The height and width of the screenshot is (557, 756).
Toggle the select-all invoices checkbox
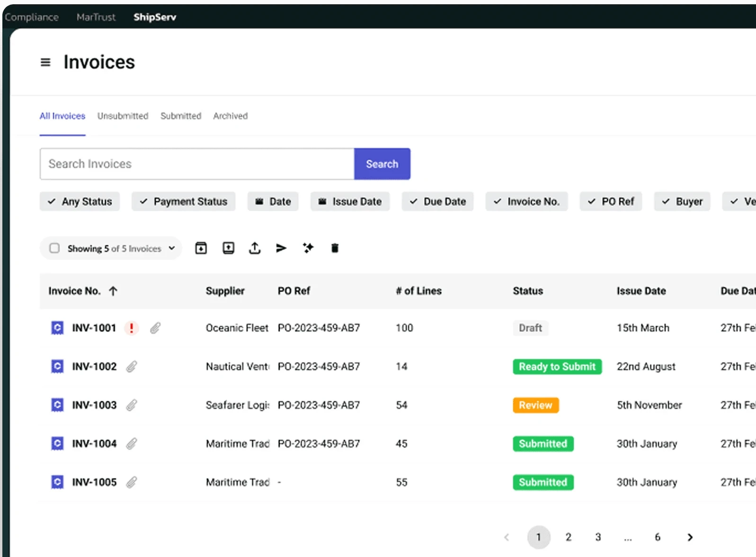54,248
